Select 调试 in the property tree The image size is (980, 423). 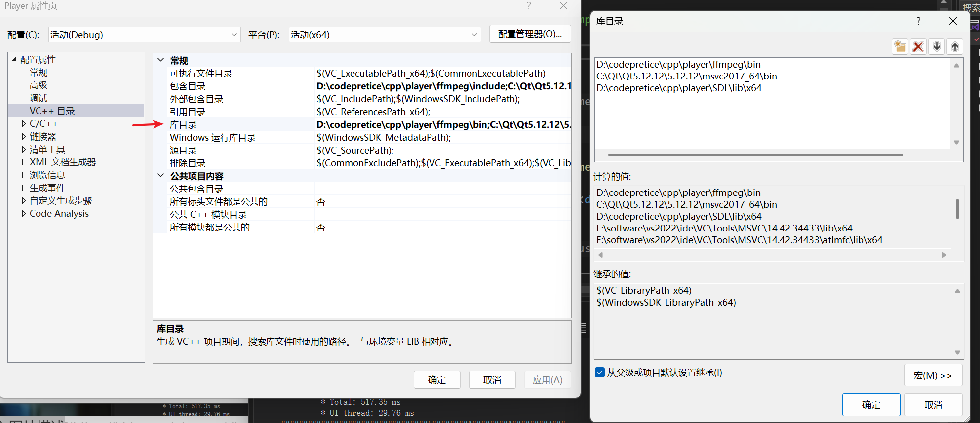tap(39, 98)
